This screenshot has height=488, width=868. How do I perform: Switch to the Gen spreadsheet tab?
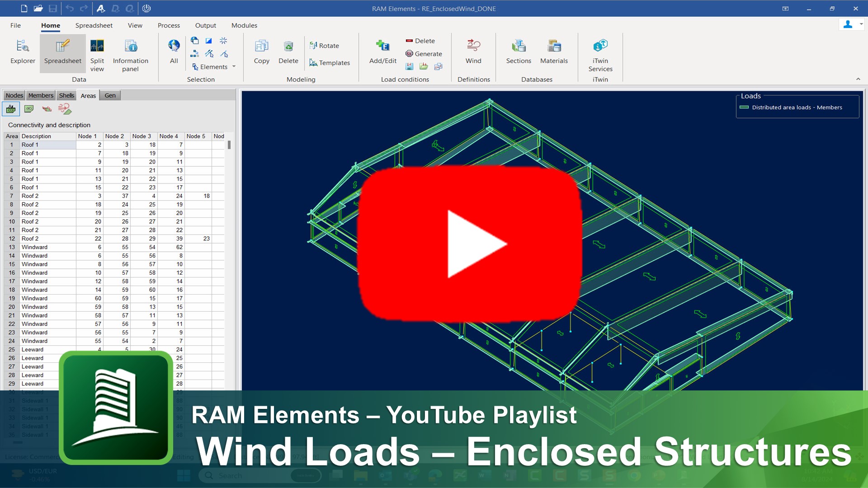point(110,95)
